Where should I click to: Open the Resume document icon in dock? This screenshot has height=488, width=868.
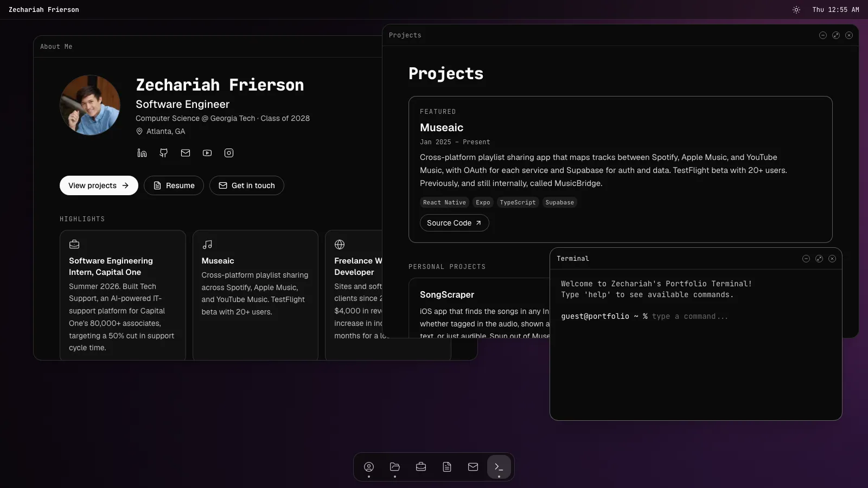[x=447, y=467]
